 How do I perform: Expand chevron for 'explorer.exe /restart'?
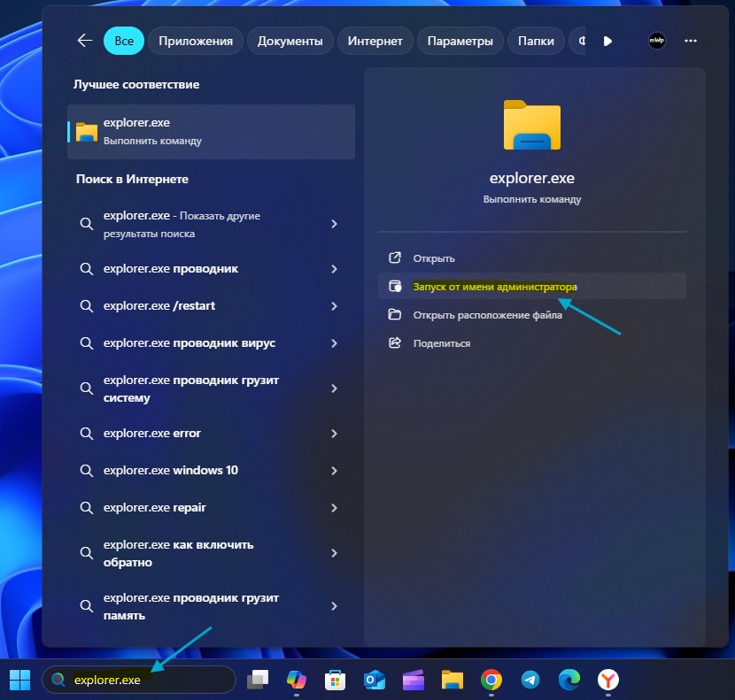pos(334,306)
